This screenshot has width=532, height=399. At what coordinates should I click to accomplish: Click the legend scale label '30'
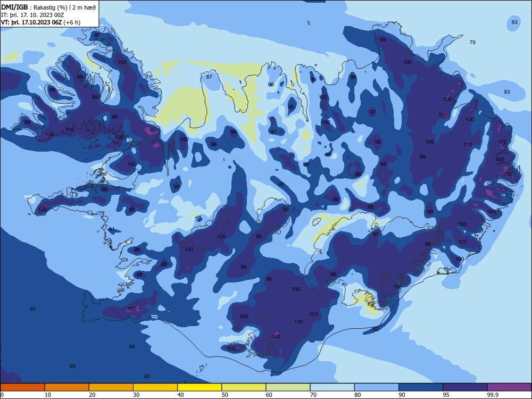[136, 395]
